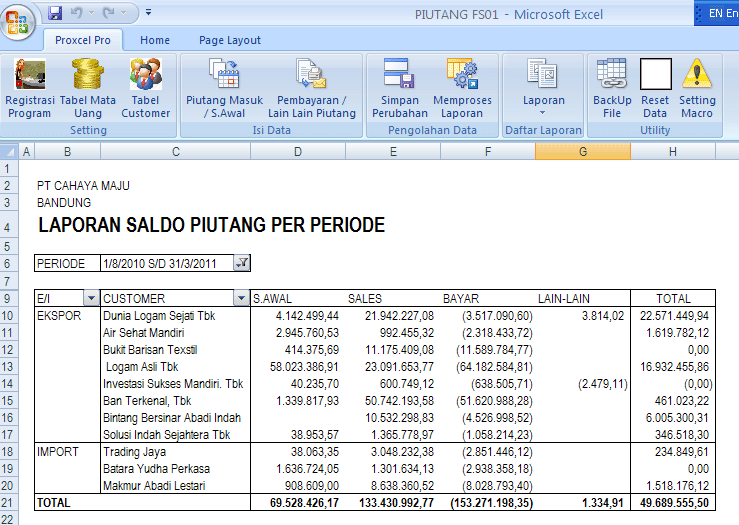Select customer Bintang Bersinar Abadi Indah
Screen dimensions: 739x525
(x=172, y=418)
